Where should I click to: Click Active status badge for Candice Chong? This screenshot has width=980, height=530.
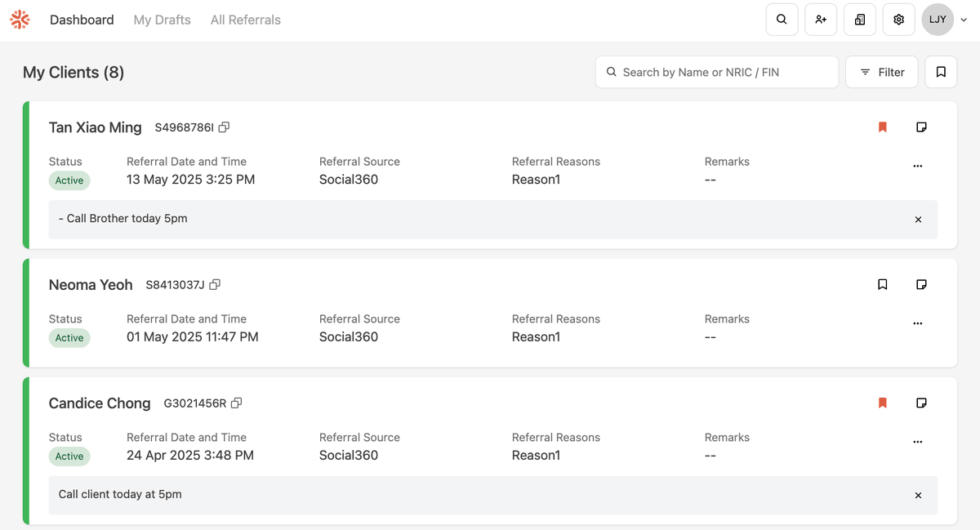click(x=69, y=457)
